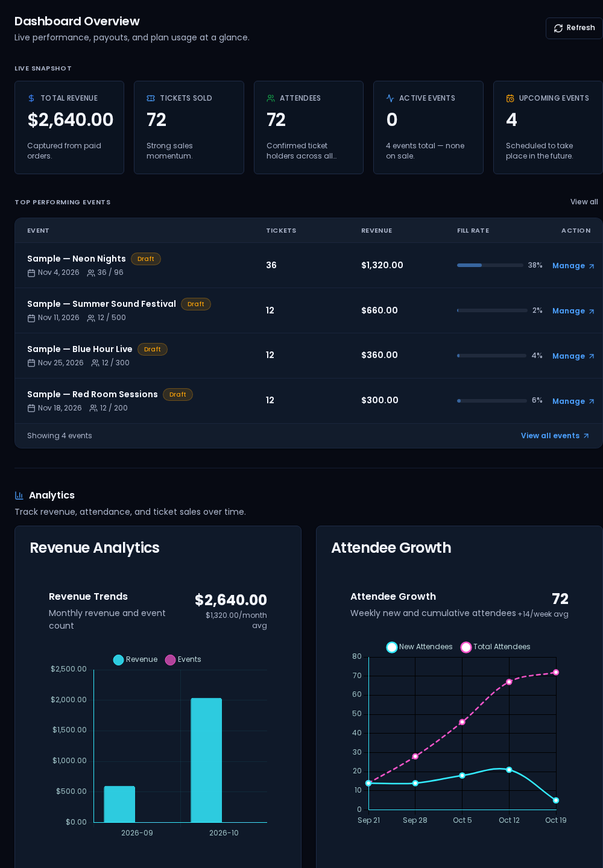Viewport: 603px width, 868px height.
Task: Click the dollar icon on Total Revenue card
Action: coord(31,98)
